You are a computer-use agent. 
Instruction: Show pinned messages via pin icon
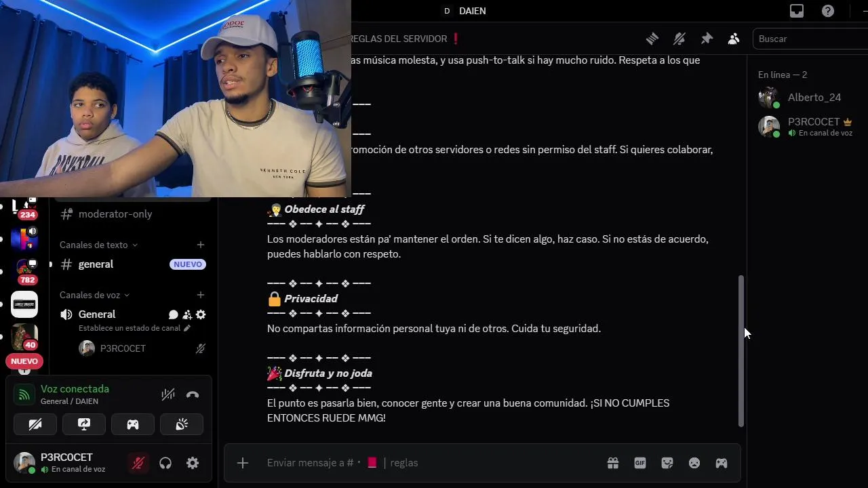click(x=707, y=39)
